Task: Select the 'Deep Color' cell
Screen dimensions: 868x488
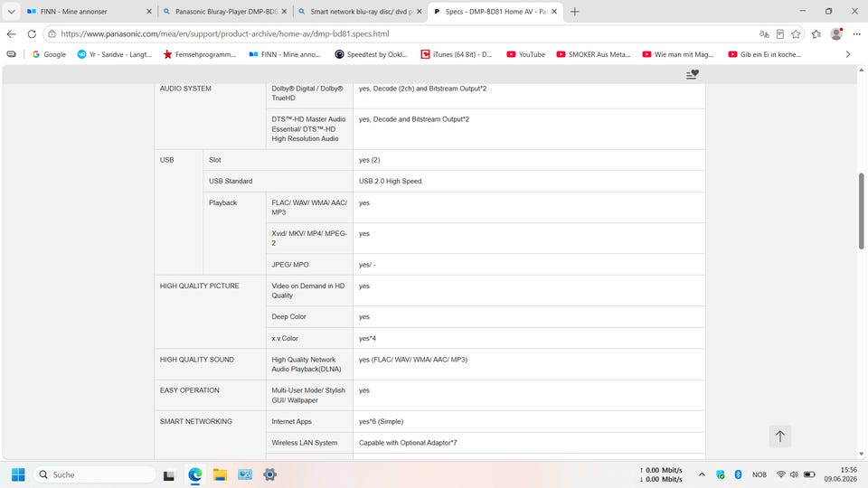Action: click(x=309, y=317)
